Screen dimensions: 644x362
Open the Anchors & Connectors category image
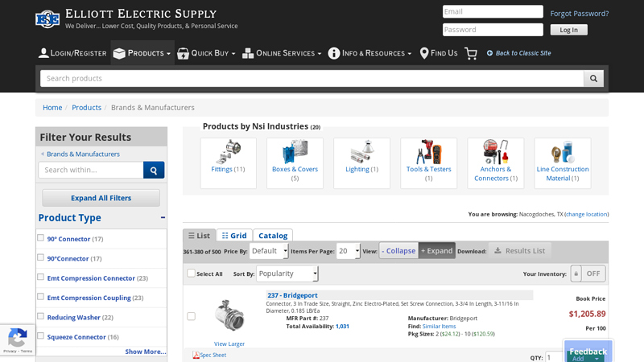(495, 152)
